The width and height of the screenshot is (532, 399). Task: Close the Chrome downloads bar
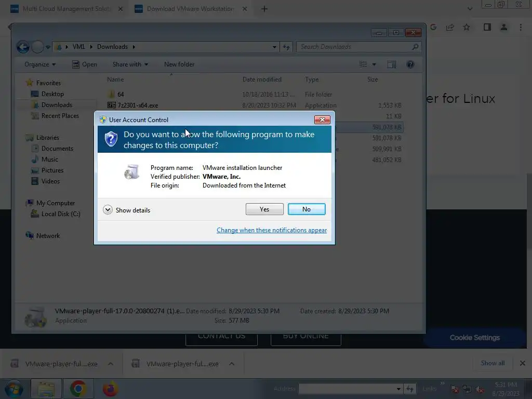[x=523, y=363]
